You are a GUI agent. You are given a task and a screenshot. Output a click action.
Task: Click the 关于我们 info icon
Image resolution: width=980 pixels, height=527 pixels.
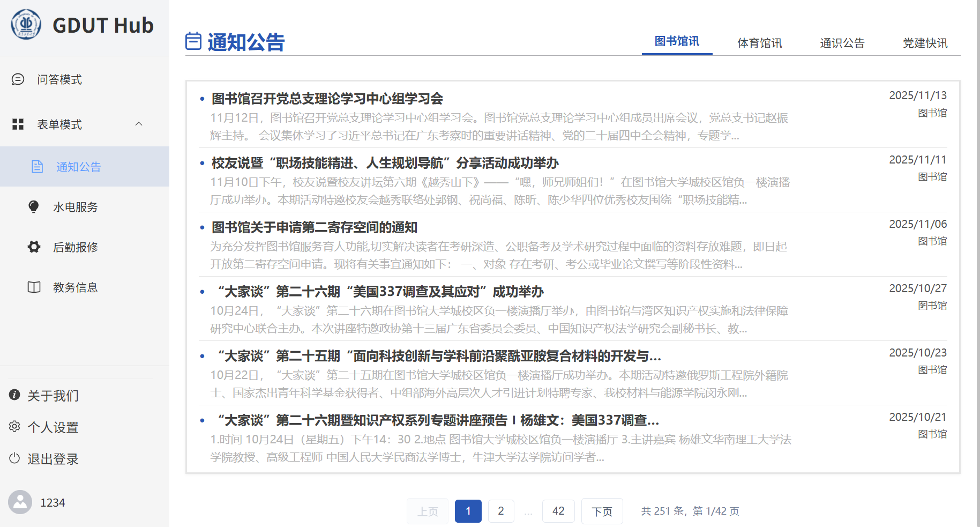[x=14, y=395]
